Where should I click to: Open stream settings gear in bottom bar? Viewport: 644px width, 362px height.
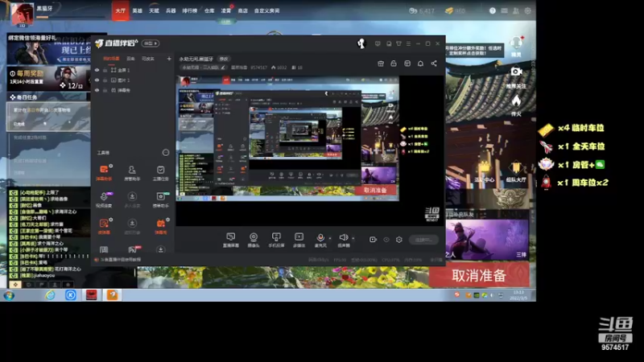tap(398, 239)
